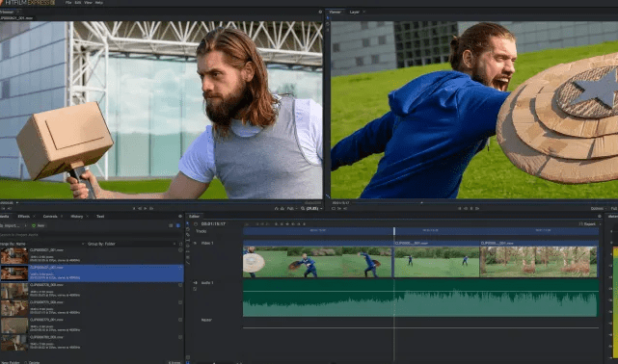Step to next frame in Trimmer

tap(151, 208)
